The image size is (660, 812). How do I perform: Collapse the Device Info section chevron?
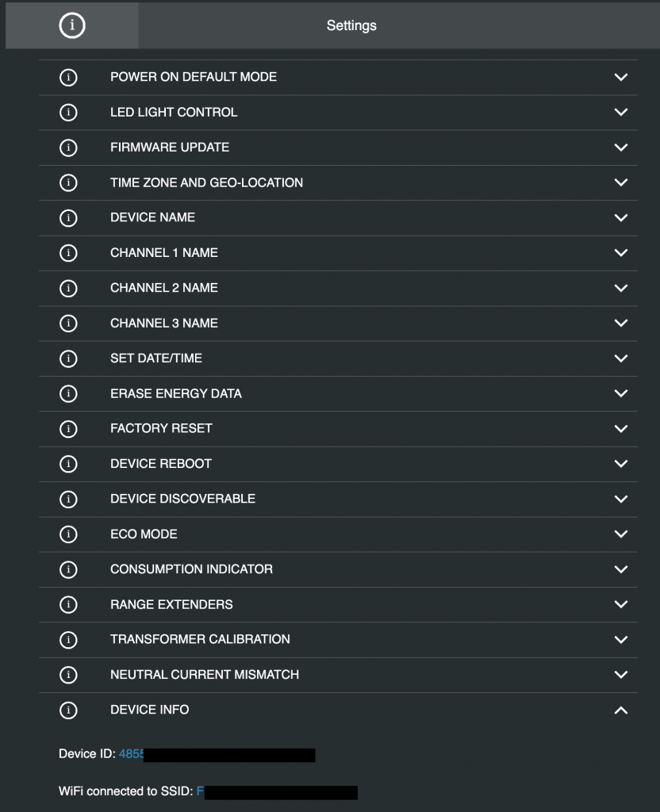click(x=620, y=710)
